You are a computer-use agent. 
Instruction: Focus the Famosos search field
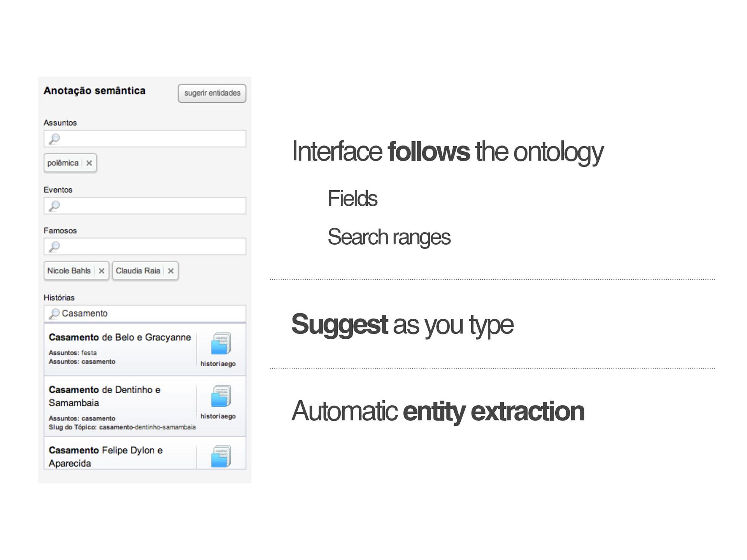152,247
